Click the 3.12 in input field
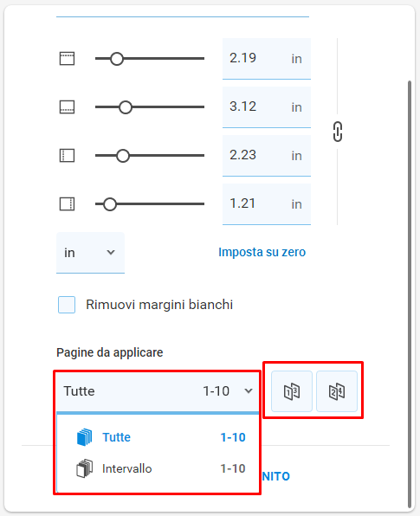The width and height of the screenshot is (420, 516). click(267, 107)
